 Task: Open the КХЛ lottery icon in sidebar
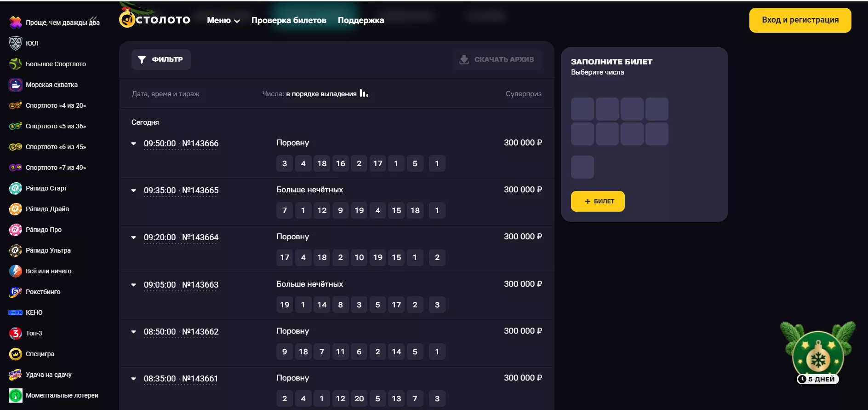click(15, 43)
